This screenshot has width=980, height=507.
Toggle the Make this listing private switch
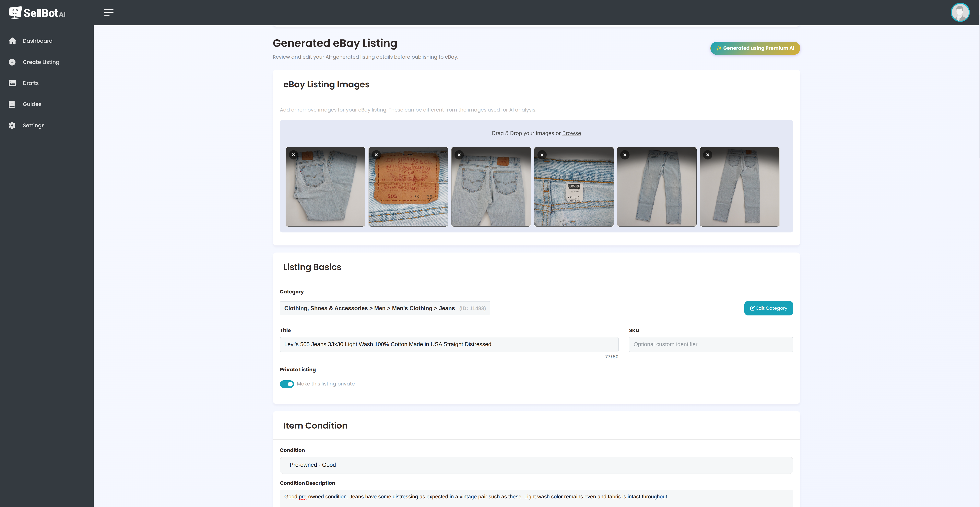pos(287,384)
